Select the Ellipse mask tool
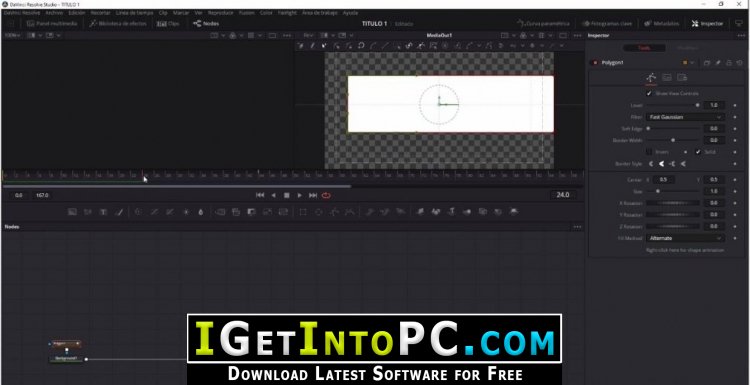Viewport: 750px width, 385px height. [319, 212]
